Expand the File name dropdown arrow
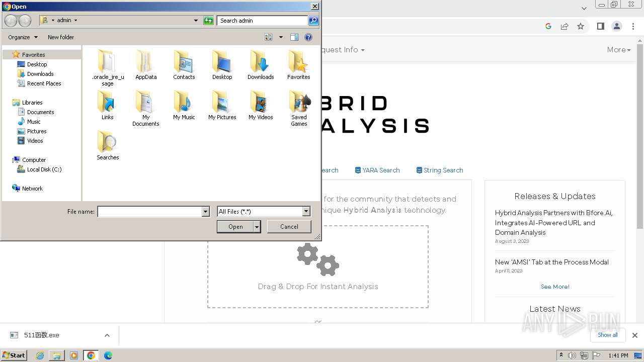The height and width of the screenshot is (362, 644). 205,212
